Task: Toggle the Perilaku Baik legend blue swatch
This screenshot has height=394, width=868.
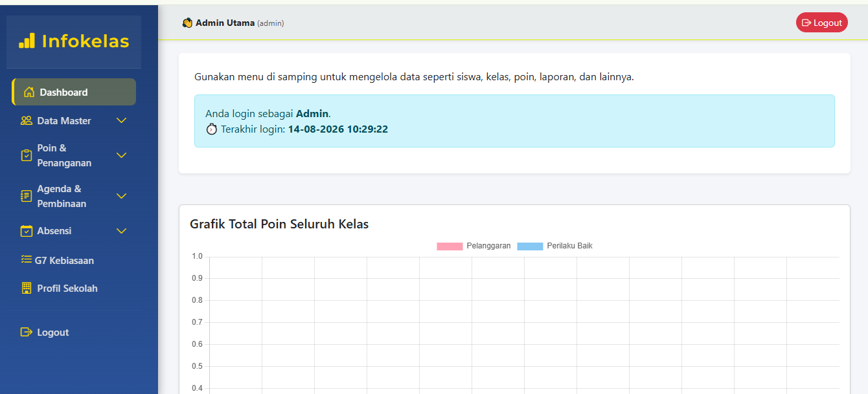Action: click(530, 246)
